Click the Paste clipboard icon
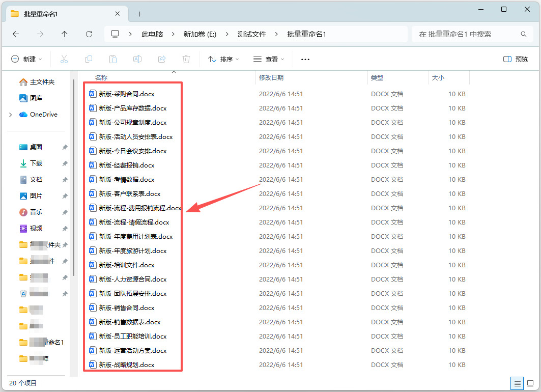The width and height of the screenshot is (541, 392). click(x=113, y=60)
